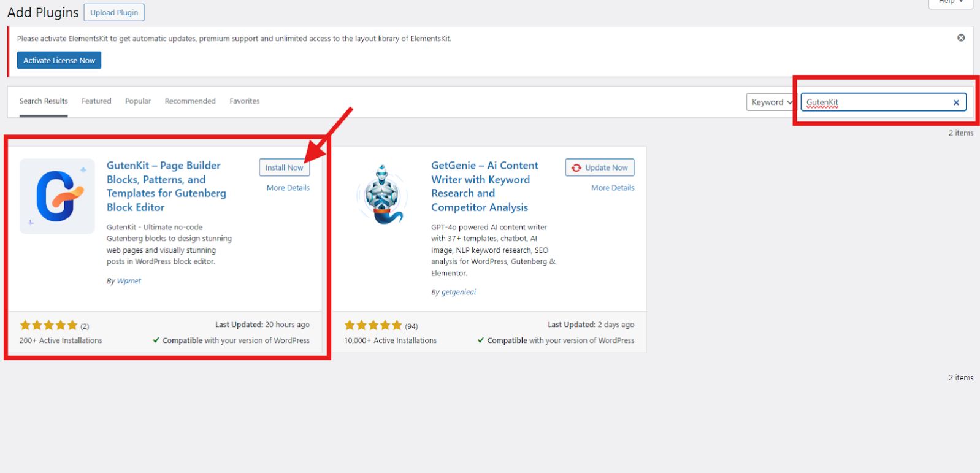Viewport: 980px width, 473px height.
Task: Open the GetGenie Ai Content Writer title link
Action: point(484,187)
